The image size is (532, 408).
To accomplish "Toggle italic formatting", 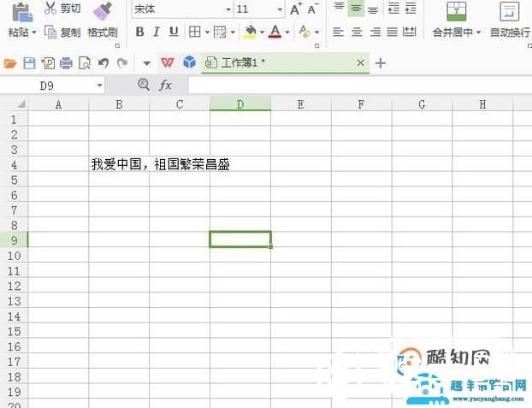I will [156, 32].
